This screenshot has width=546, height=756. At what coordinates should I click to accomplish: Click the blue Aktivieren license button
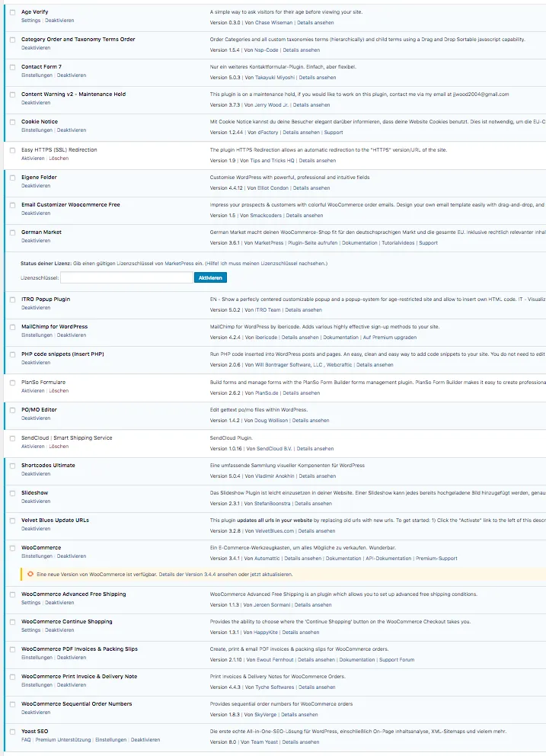point(210,277)
